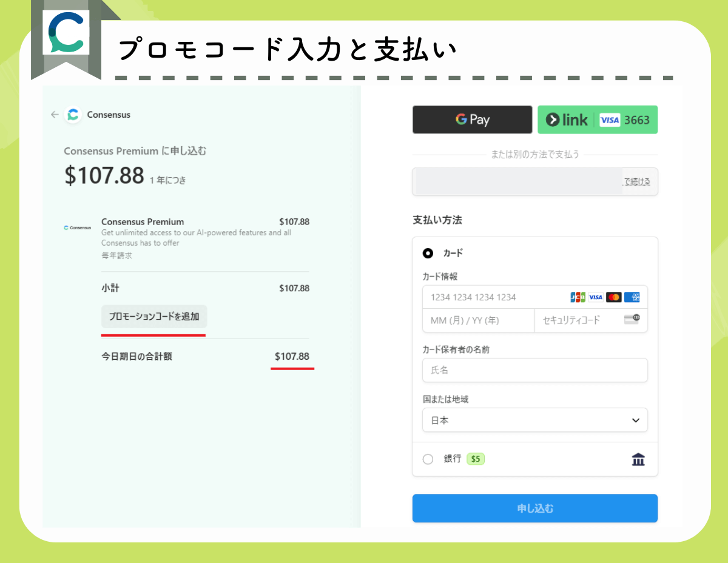Viewport: 728px width, 563px height.
Task: Add a promotion code with 'プロモーションコードを追加'
Action: point(153,316)
